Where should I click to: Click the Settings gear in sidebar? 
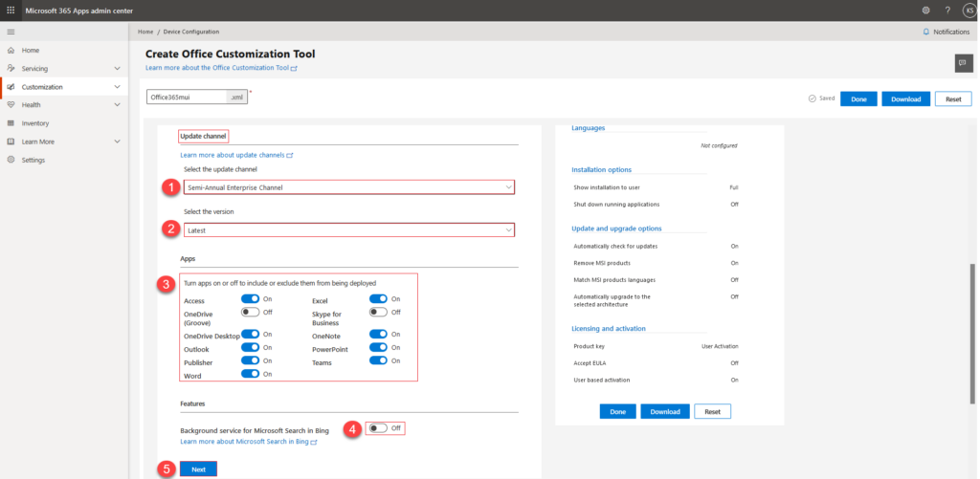click(11, 160)
